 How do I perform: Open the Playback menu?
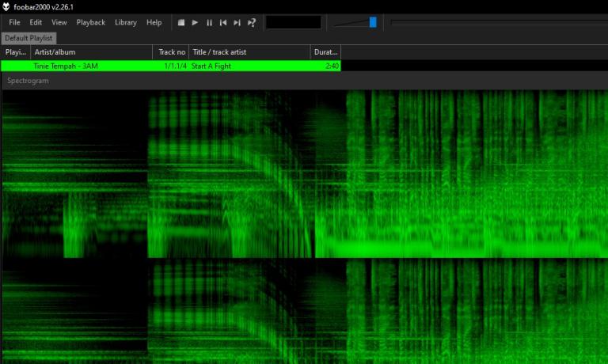tap(91, 22)
